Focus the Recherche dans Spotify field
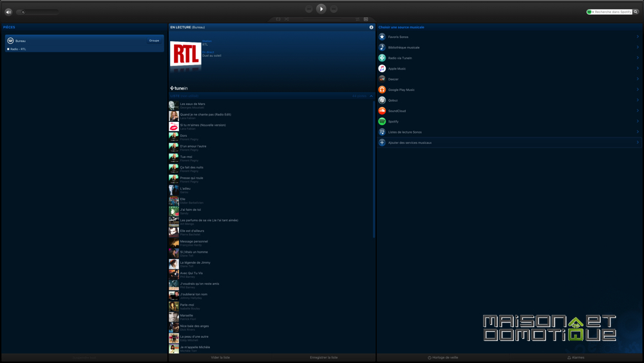This screenshot has width=644, height=363. [613, 12]
